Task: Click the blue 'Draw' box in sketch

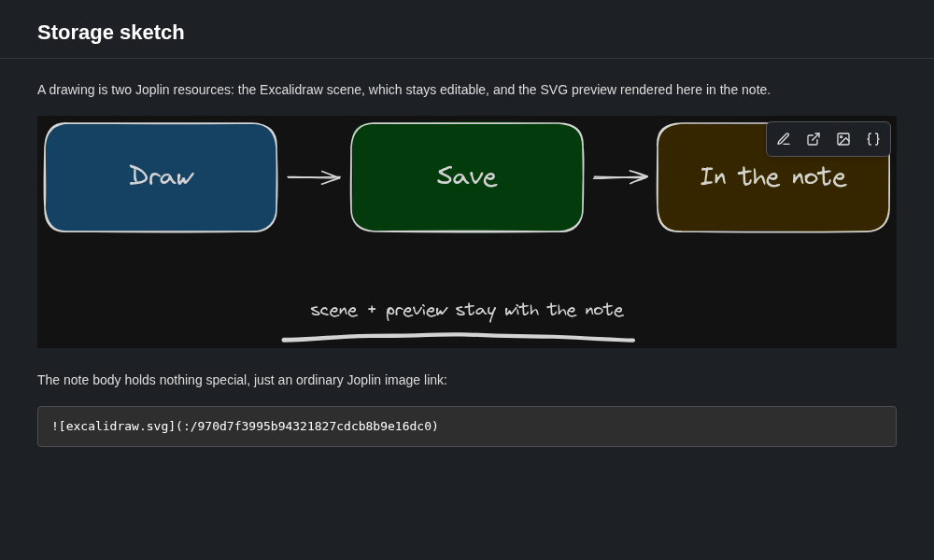Action: tap(161, 177)
